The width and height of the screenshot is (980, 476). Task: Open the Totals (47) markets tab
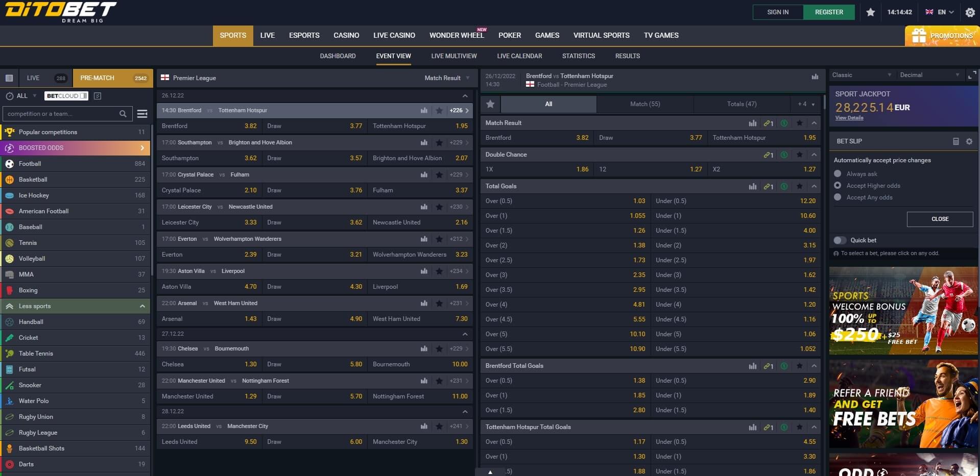point(742,104)
